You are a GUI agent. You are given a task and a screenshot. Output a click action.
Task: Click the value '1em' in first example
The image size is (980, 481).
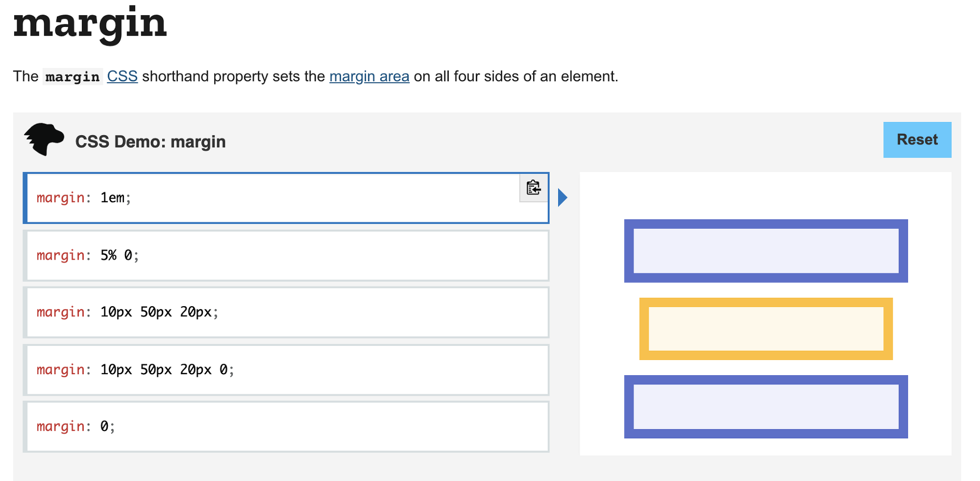pyautogui.click(x=112, y=198)
